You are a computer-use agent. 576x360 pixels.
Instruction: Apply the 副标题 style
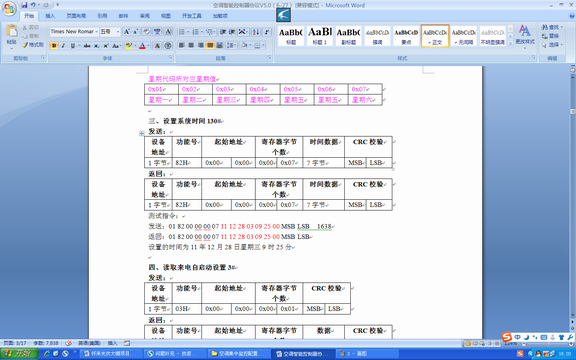click(x=349, y=36)
